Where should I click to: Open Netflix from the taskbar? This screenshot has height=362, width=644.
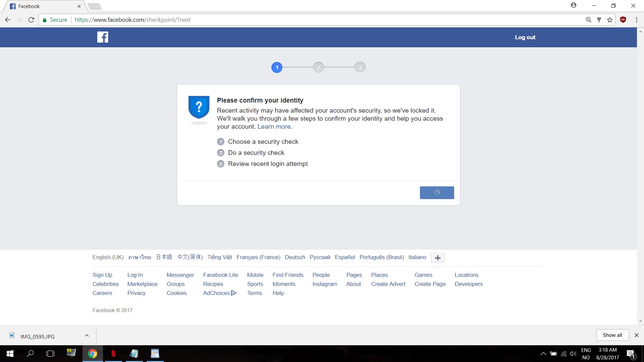[x=113, y=354]
